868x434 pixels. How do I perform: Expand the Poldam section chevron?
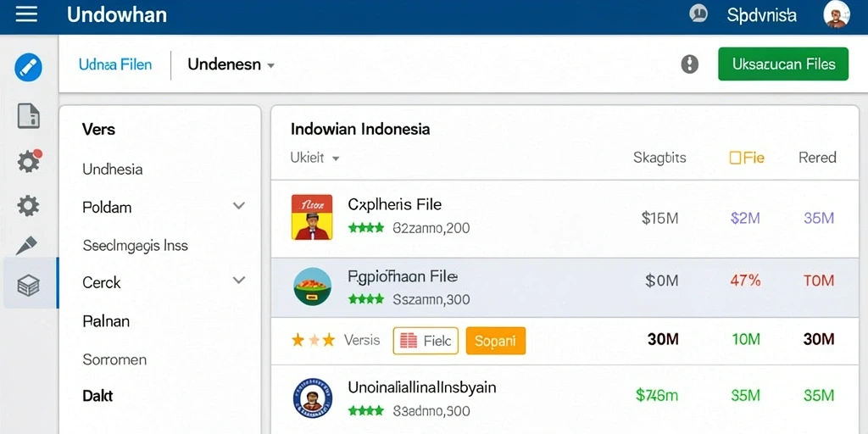(x=238, y=206)
